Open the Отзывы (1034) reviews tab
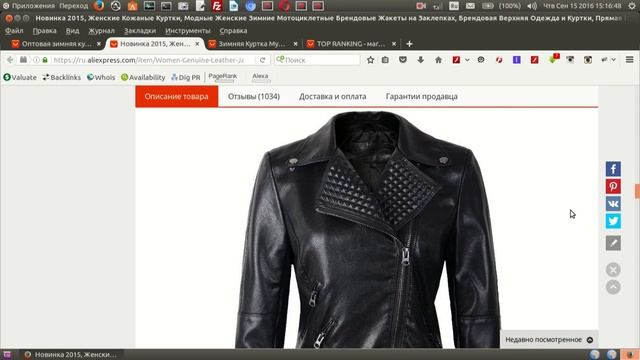Screen dimensions: 640x360 (x=253, y=97)
